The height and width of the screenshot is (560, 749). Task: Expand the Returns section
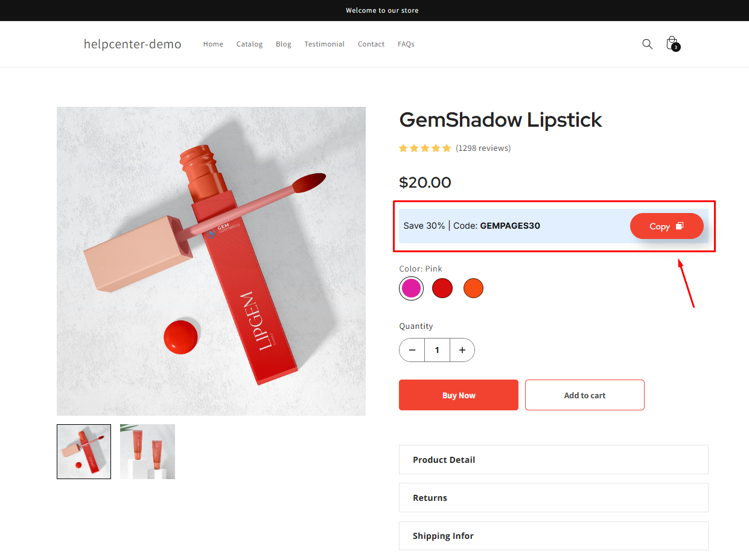click(x=553, y=497)
